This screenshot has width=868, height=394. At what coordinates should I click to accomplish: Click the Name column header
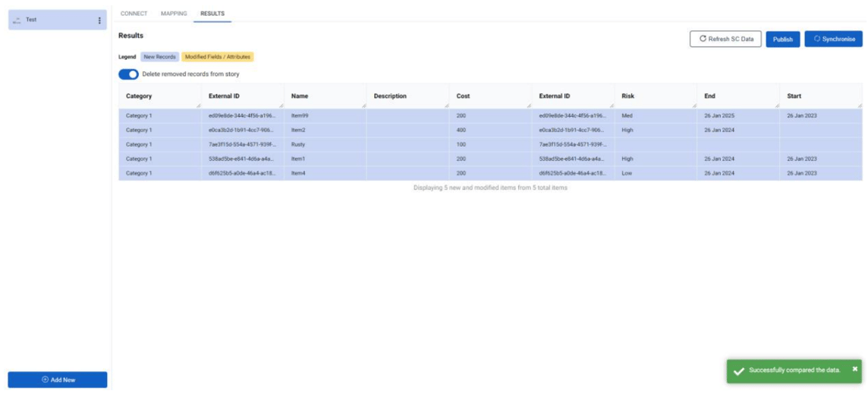pyautogui.click(x=300, y=96)
